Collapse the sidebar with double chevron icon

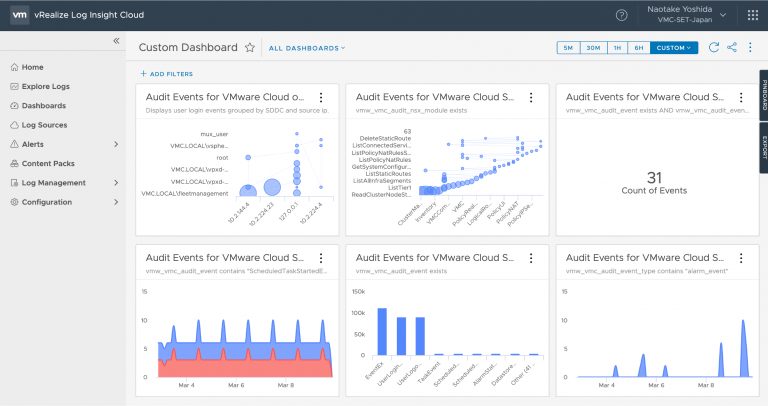pyautogui.click(x=116, y=41)
